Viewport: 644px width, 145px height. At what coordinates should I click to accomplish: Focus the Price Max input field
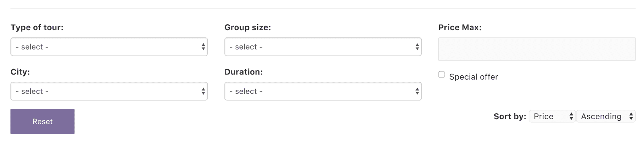pos(537,49)
